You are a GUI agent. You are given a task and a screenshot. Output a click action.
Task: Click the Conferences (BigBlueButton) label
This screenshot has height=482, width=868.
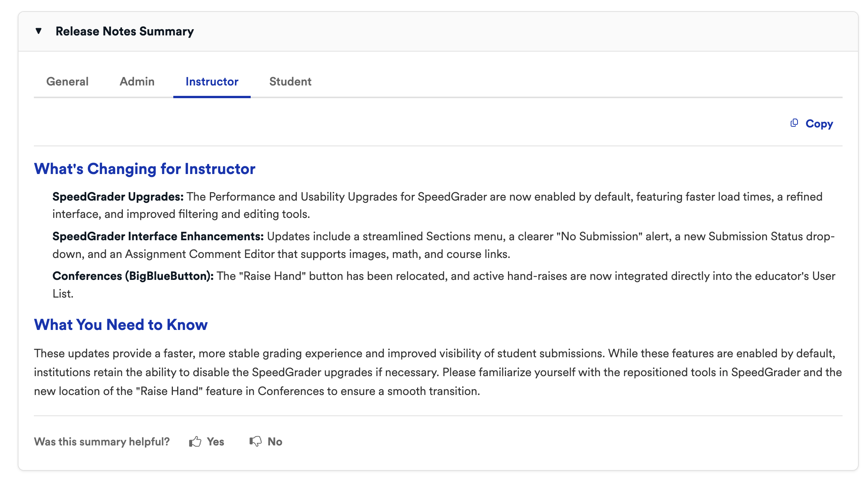point(133,276)
